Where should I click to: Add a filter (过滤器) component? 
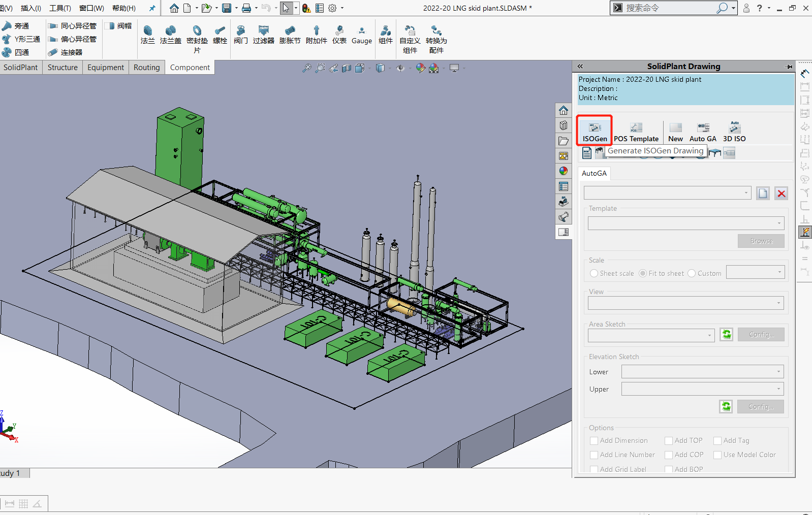point(263,35)
